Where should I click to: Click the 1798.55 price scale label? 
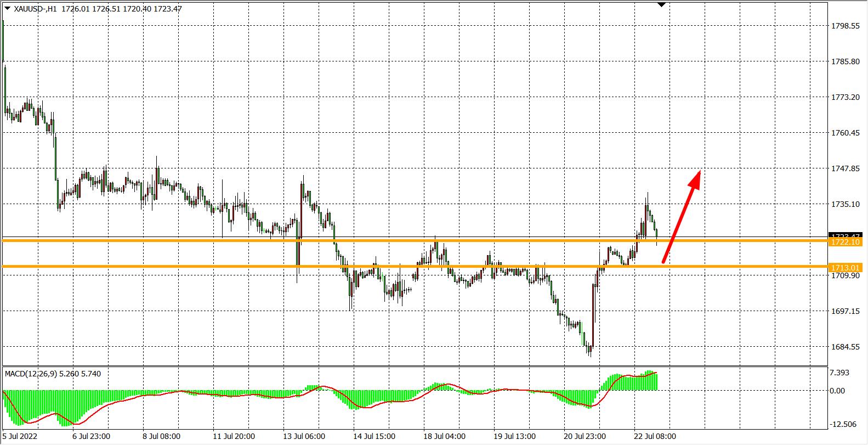pos(846,26)
